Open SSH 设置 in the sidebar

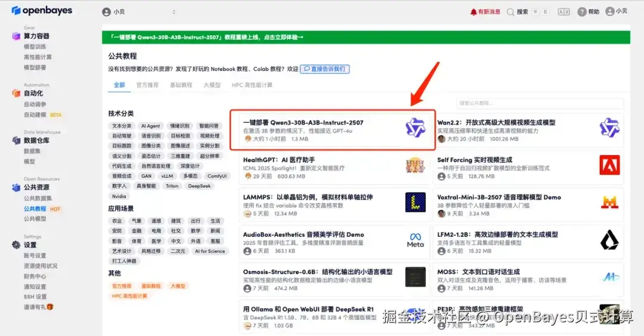click(x=35, y=297)
